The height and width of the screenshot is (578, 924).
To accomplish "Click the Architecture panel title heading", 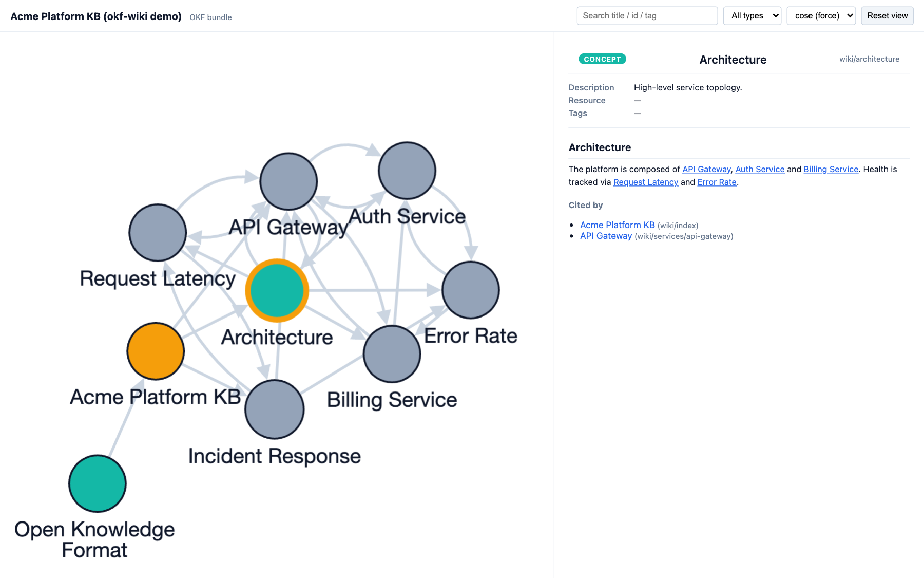I will pos(733,60).
